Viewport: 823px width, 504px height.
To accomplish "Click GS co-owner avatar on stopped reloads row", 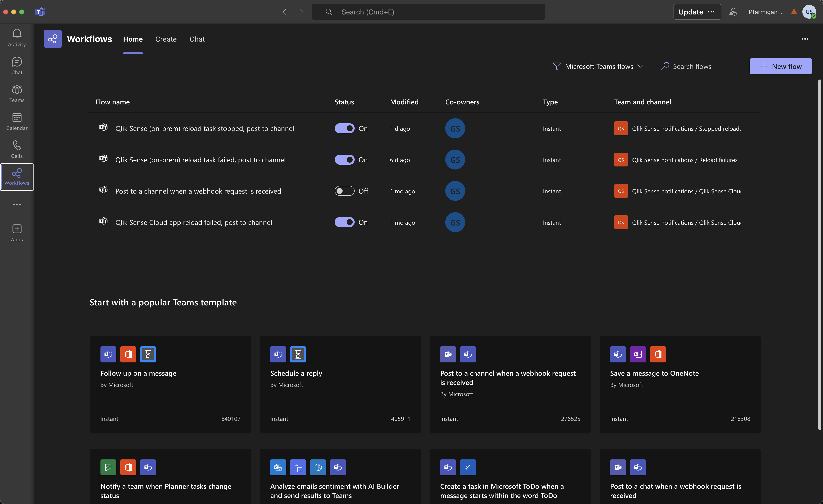I will pos(455,129).
